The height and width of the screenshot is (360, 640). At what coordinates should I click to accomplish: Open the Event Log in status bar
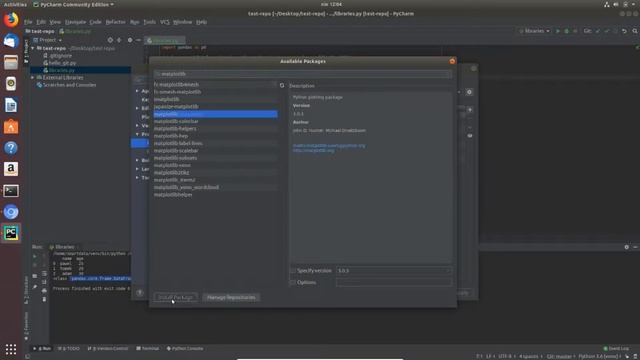coord(616,349)
